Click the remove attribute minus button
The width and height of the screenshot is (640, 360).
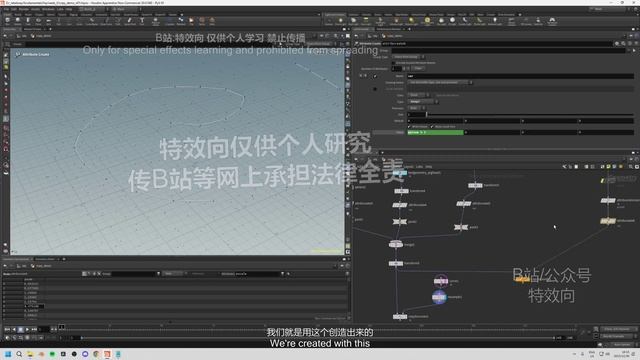(x=409, y=69)
